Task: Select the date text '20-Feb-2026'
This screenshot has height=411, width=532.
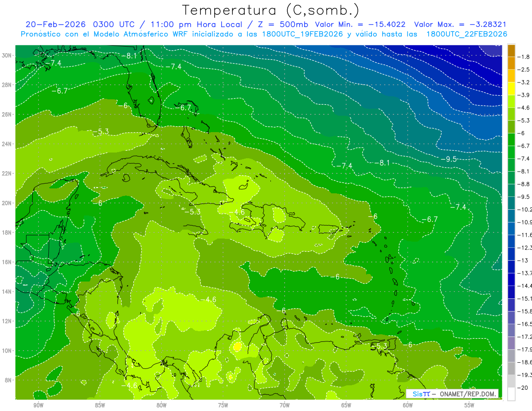Action: point(55,25)
